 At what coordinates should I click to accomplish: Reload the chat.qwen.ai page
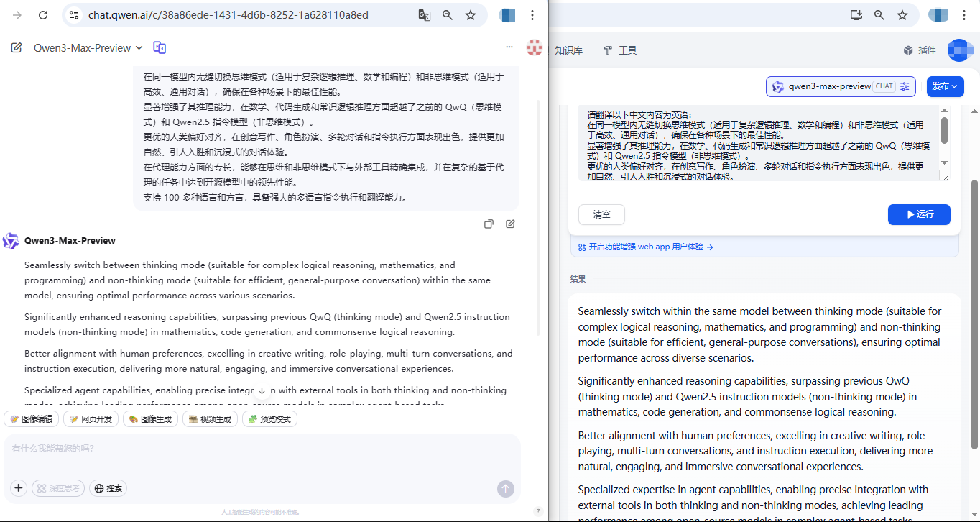pos(43,15)
